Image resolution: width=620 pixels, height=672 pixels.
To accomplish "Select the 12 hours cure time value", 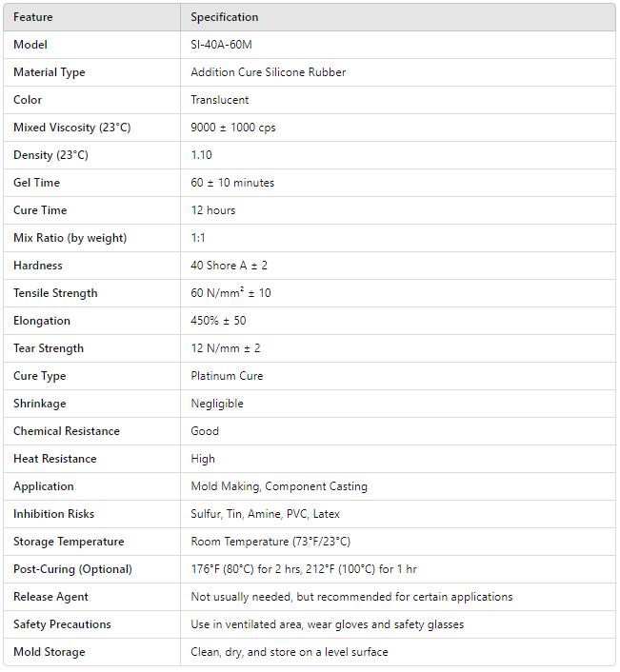I will 213,210.
